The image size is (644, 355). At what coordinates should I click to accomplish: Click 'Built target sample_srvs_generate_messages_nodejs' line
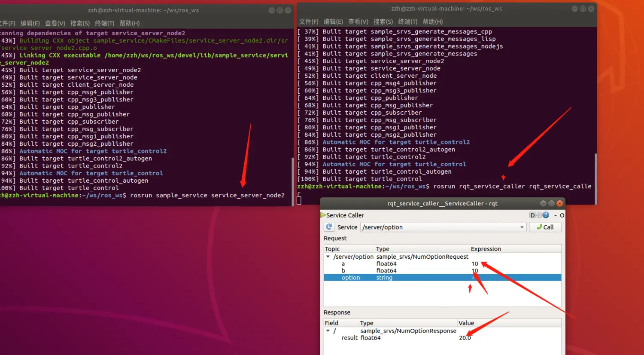(400, 46)
